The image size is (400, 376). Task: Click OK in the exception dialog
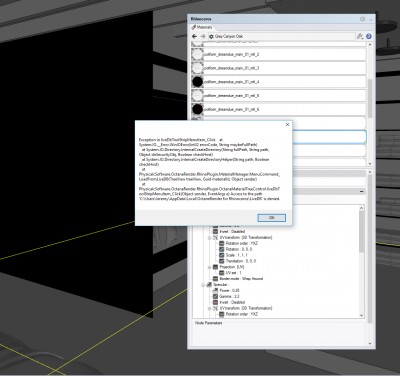(x=271, y=218)
